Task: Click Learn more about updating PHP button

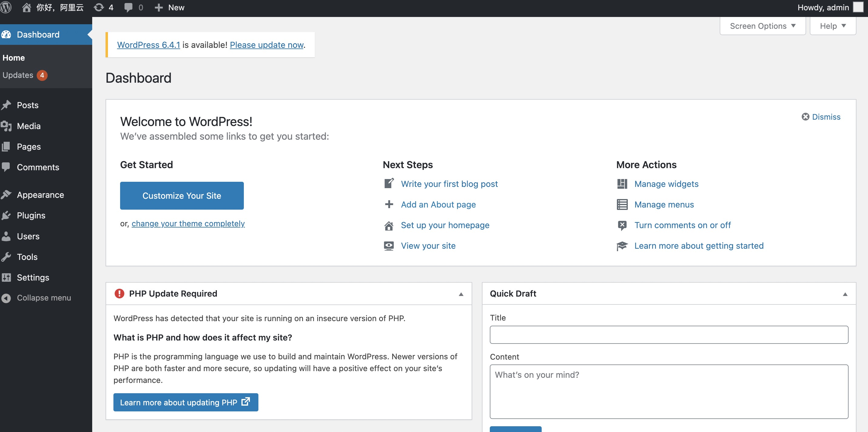Action: click(186, 402)
